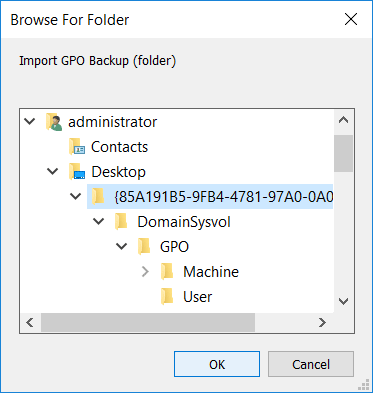Click the Cancel button
The width and height of the screenshot is (373, 393).
pyautogui.click(x=311, y=364)
